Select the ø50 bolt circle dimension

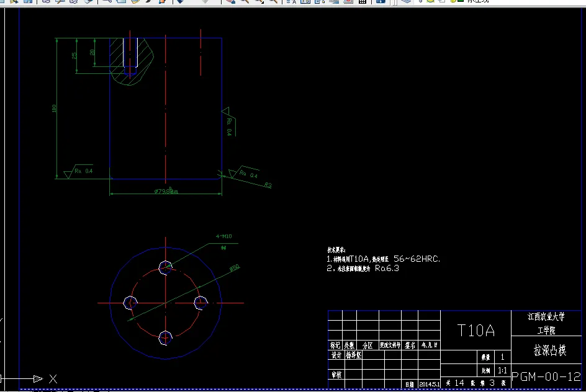[x=234, y=268]
